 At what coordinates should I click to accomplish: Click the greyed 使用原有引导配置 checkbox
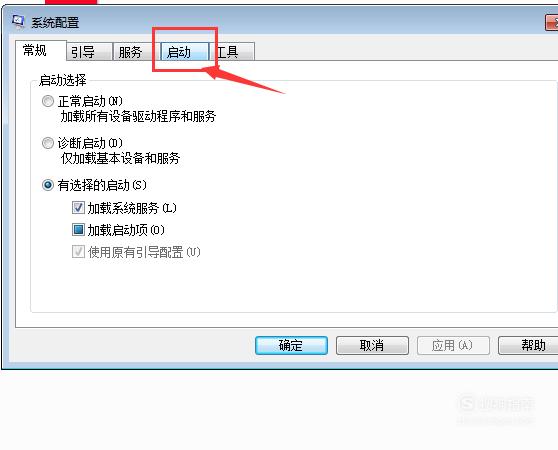coord(78,252)
